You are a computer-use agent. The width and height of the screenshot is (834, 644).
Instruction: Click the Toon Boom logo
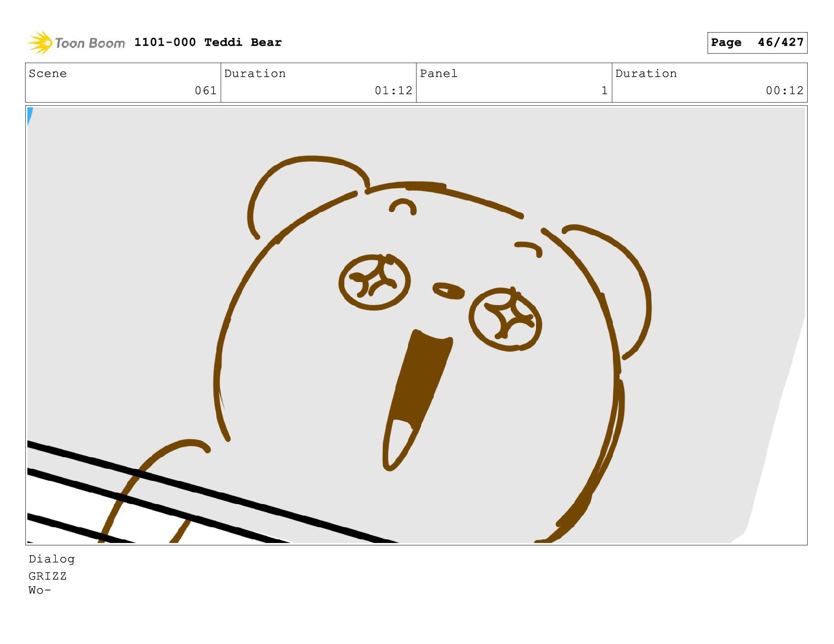coord(76,43)
